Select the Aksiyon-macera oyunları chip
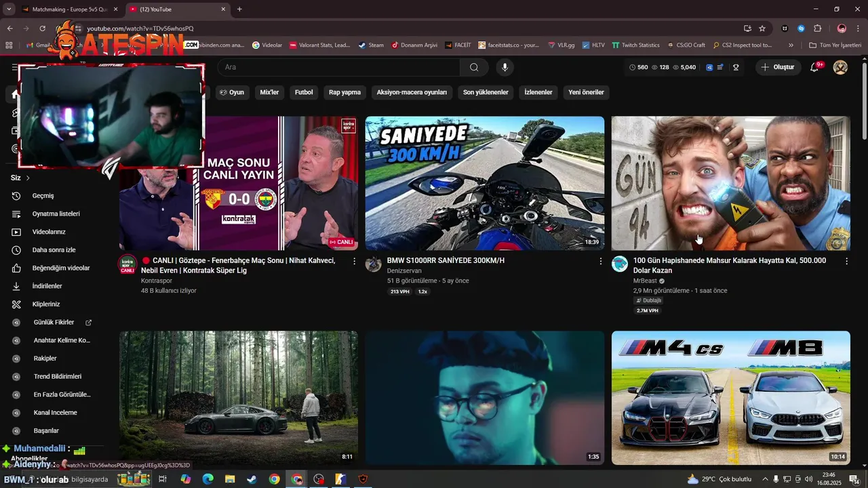This screenshot has width=868, height=488. coord(412,92)
